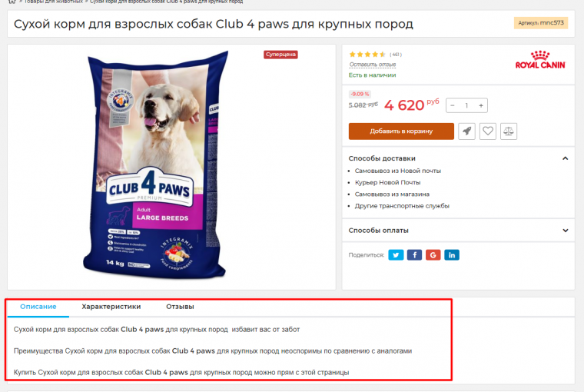Click the Royal Canin brand logo
This screenshot has height=392, width=584.
[x=540, y=60]
